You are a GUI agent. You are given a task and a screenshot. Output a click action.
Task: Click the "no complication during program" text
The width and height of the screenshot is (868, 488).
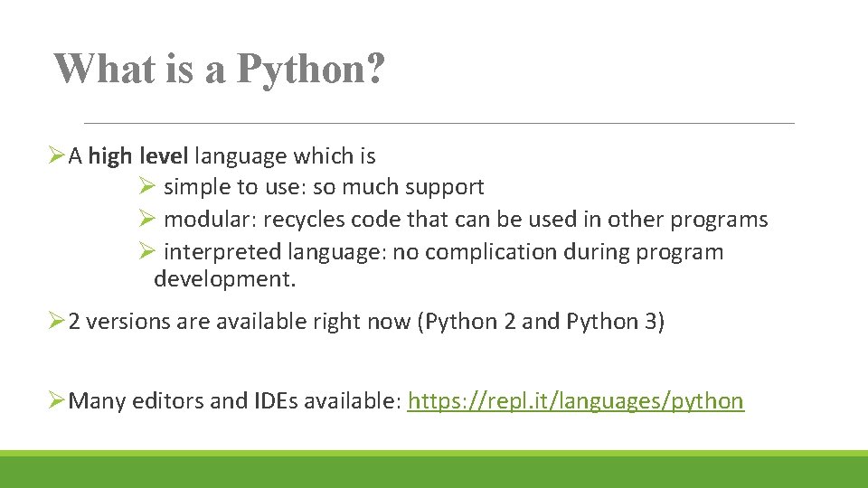tap(558, 251)
